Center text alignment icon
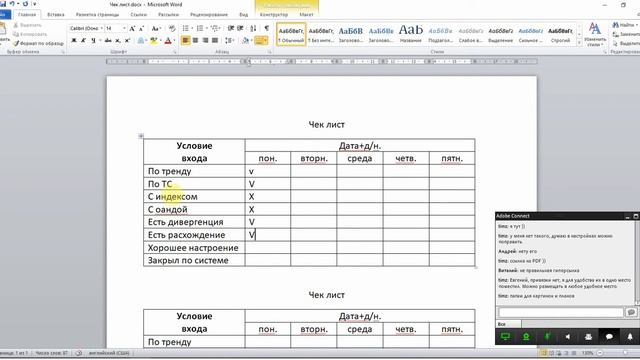The width and height of the screenshot is (640, 360). coord(196,40)
